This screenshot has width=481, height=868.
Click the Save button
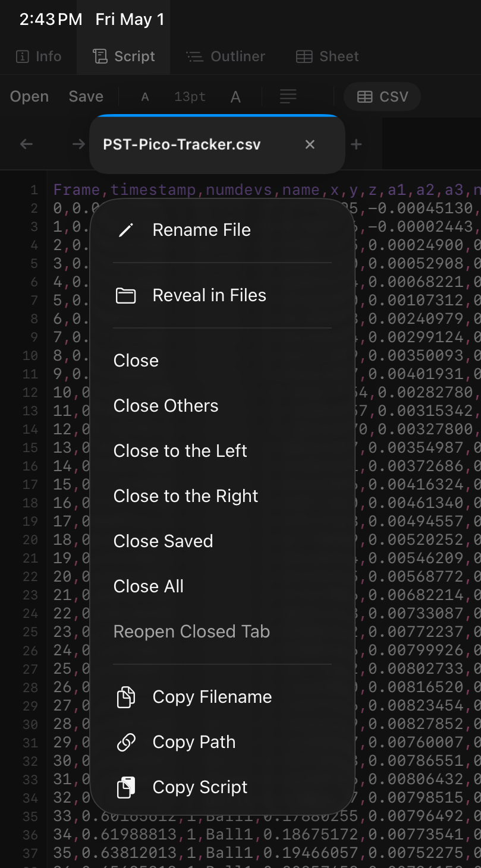(86, 96)
